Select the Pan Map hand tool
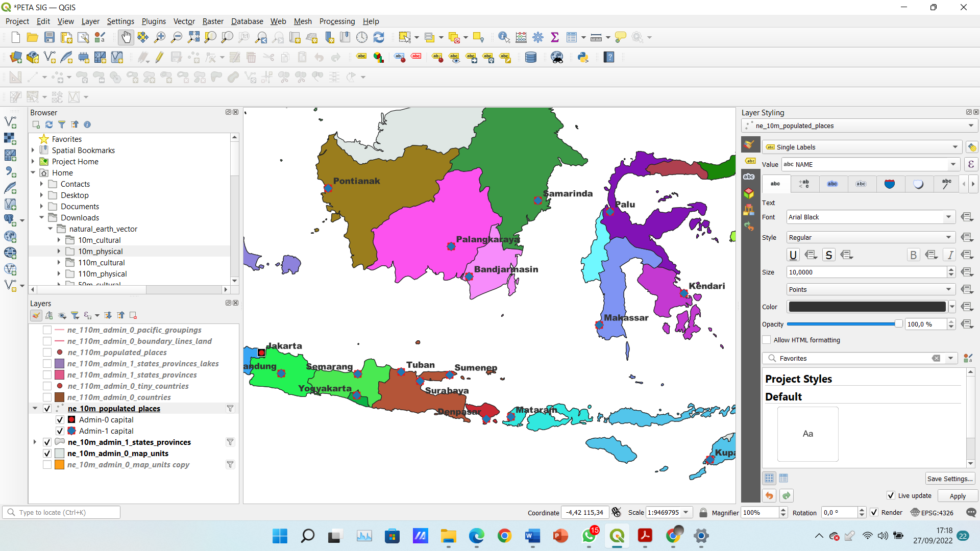 pyautogui.click(x=126, y=37)
